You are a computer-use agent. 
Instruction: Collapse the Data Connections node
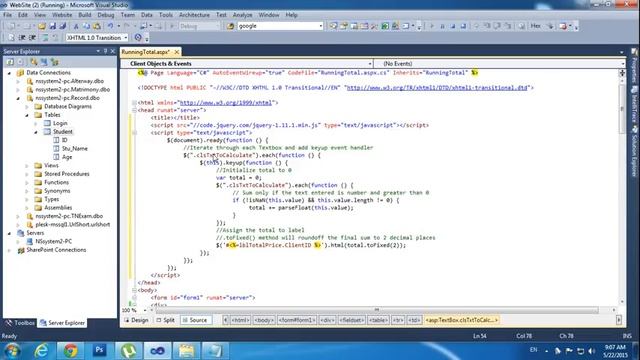(x=9, y=73)
